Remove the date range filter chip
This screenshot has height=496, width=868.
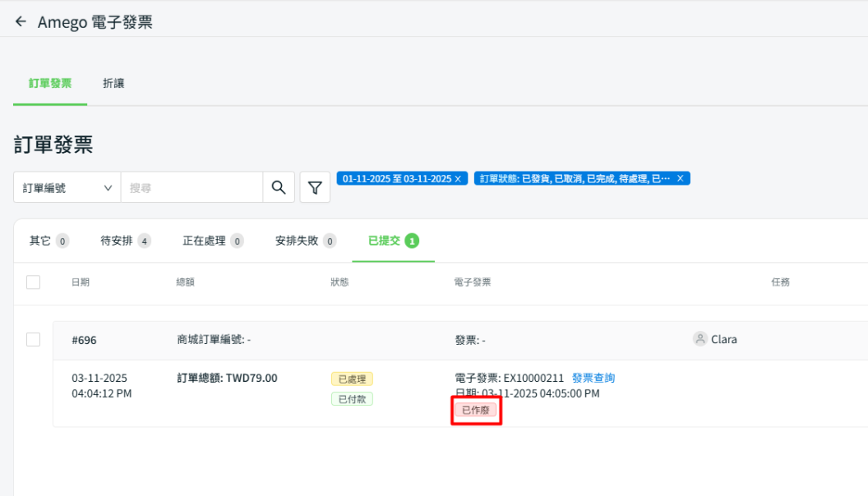pos(458,178)
